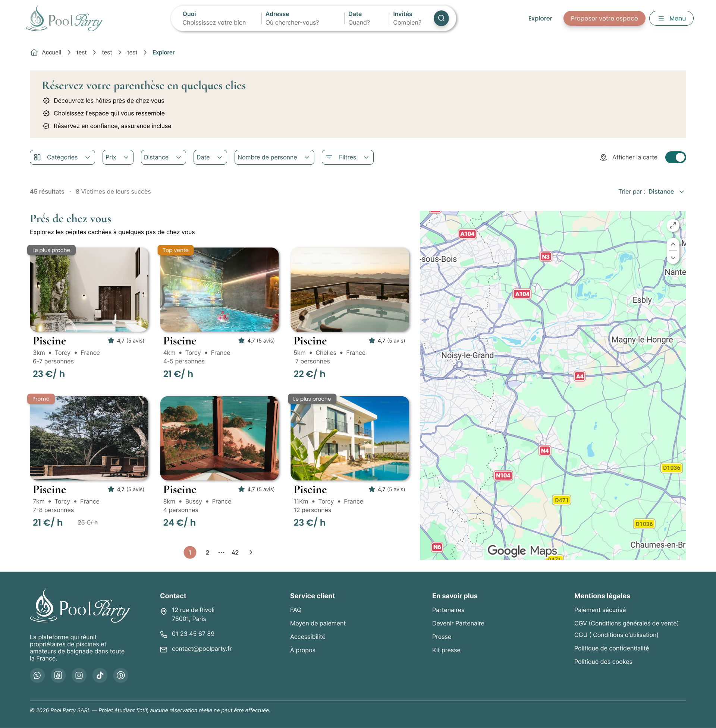The width and height of the screenshot is (716, 728).
Task: Open the Chelles hot tub listing photo
Action: pos(350,289)
